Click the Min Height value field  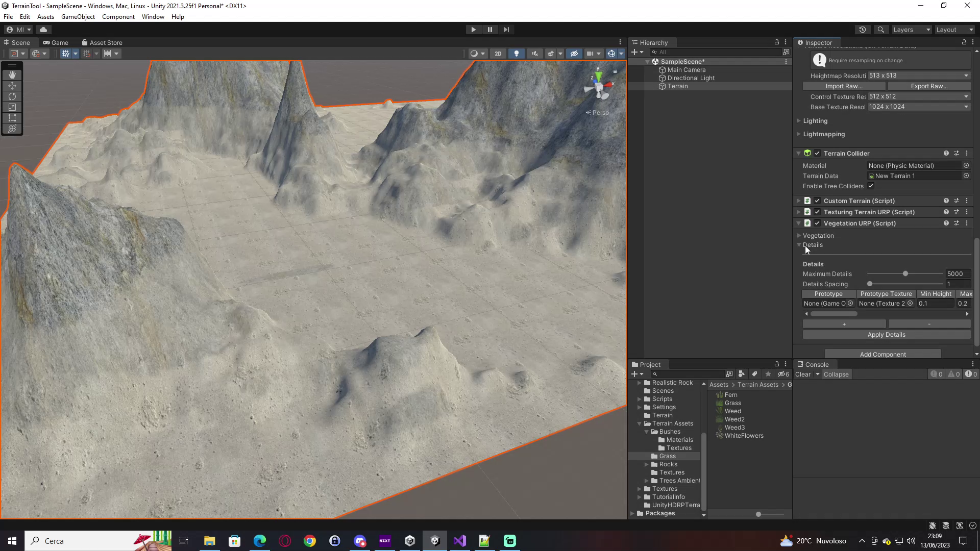click(x=935, y=304)
